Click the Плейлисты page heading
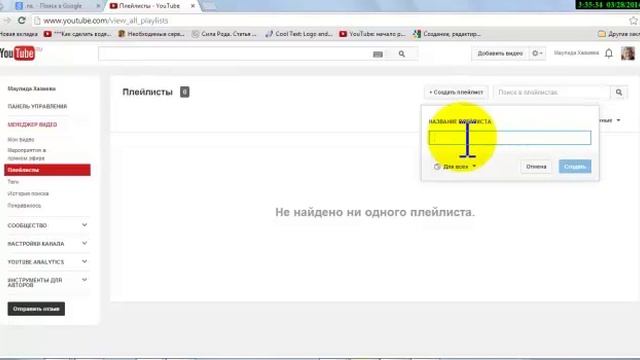This screenshot has width=640, height=360. click(147, 92)
